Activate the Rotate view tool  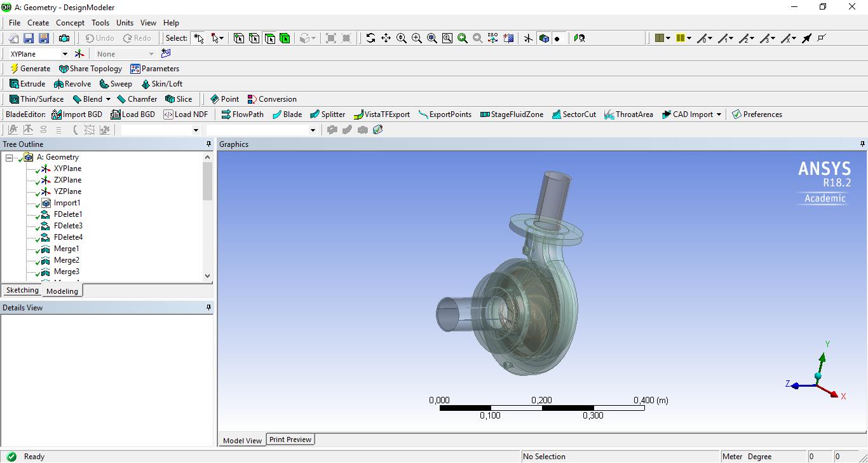[370, 38]
